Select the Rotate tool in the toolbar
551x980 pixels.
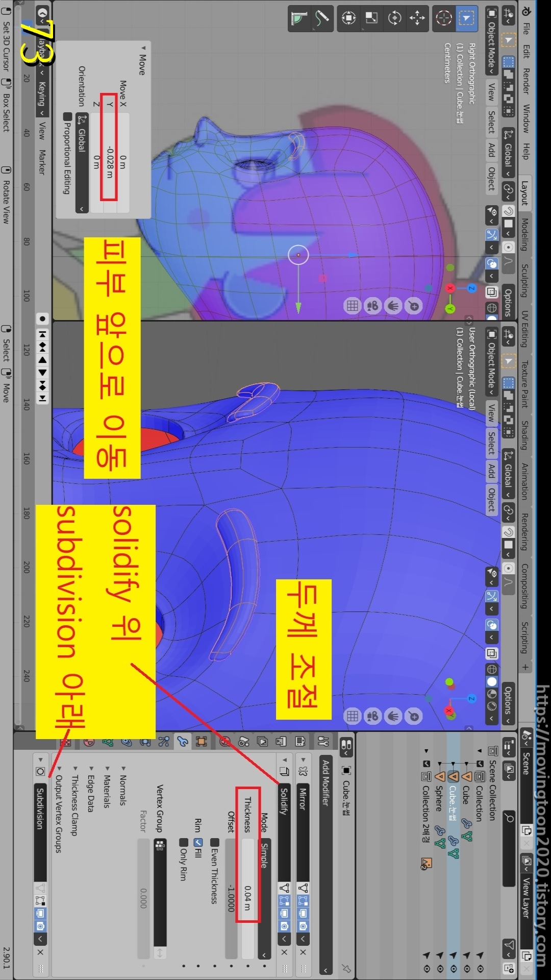(394, 18)
